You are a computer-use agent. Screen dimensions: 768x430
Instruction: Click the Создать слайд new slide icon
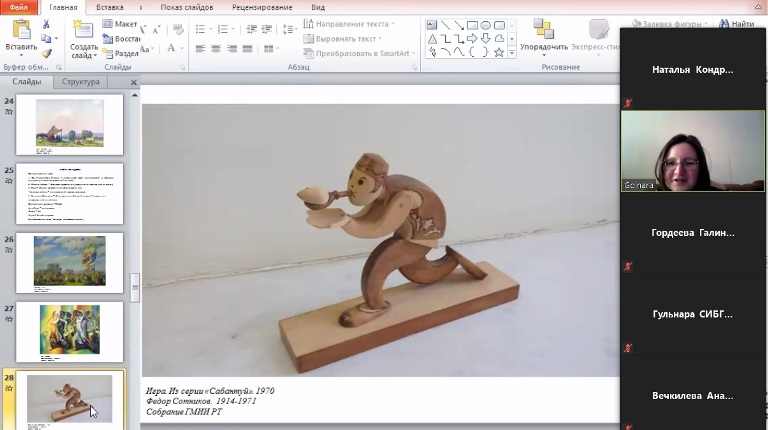(83, 29)
